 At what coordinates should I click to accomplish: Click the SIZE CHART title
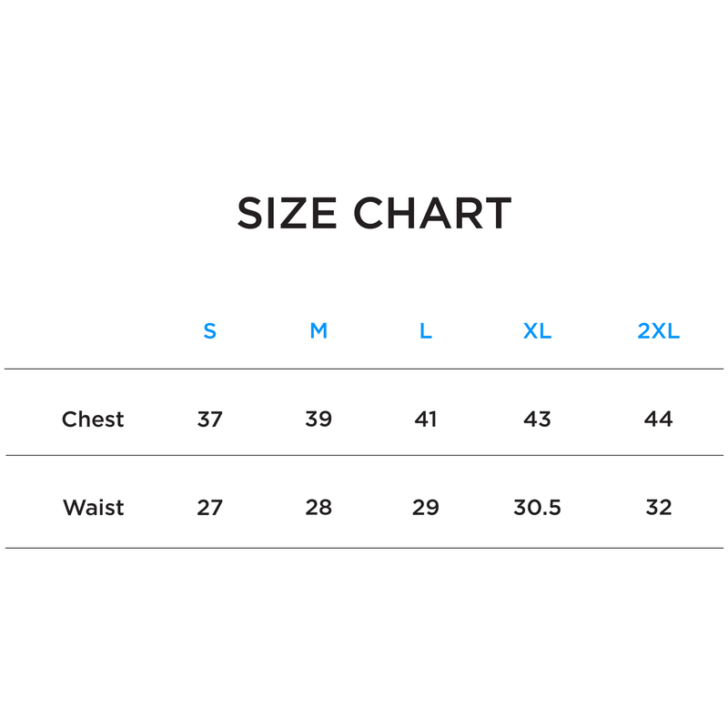[x=374, y=214]
